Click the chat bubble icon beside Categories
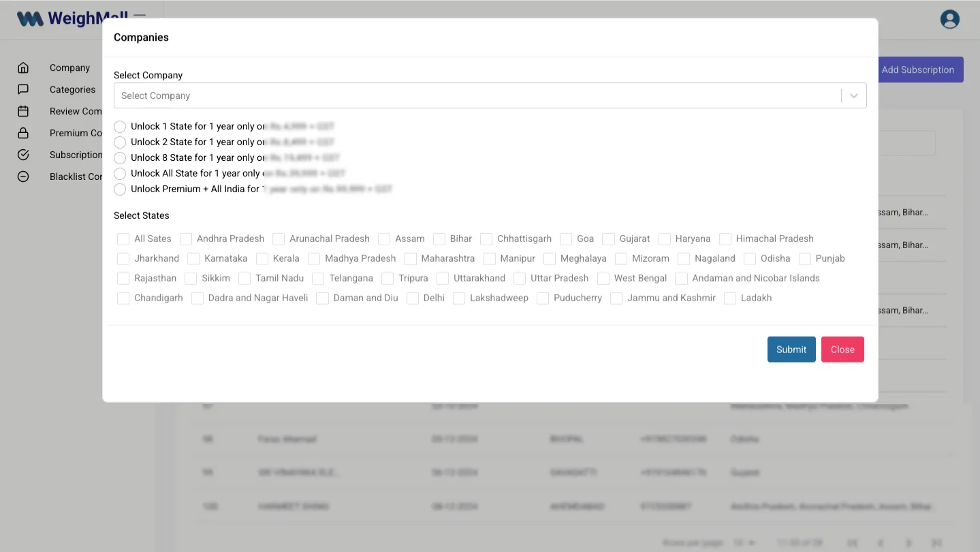The image size is (980, 552). pyautogui.click(x=23, y=89)
